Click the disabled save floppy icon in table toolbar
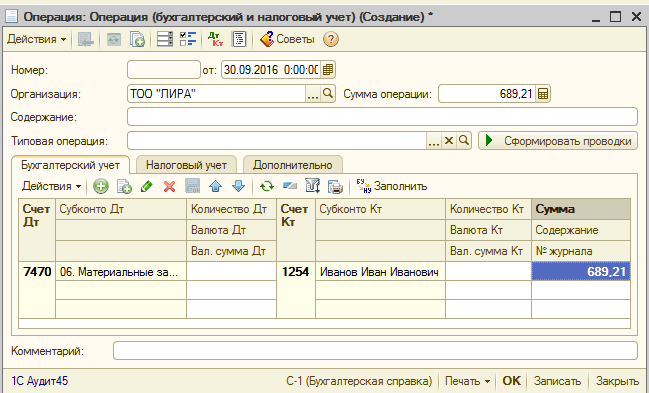The width and height of the screenshot is (649, 393). pyautogui.click(x=192, y=186)
